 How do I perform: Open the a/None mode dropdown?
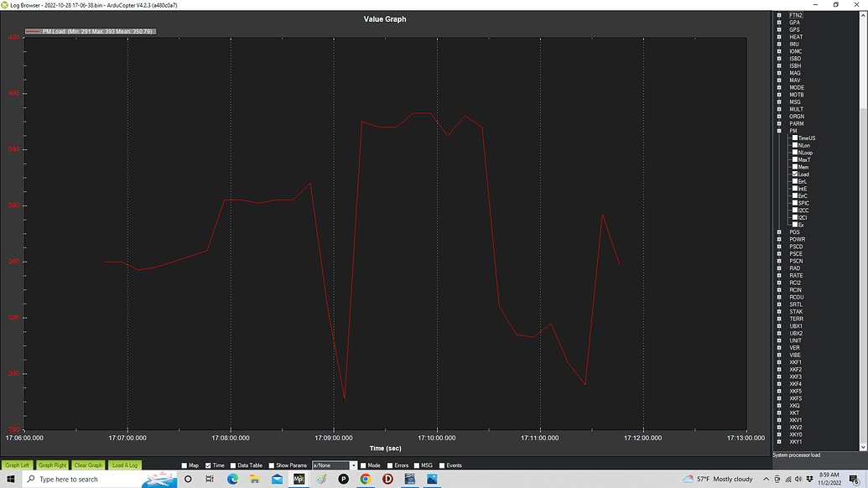353,465
